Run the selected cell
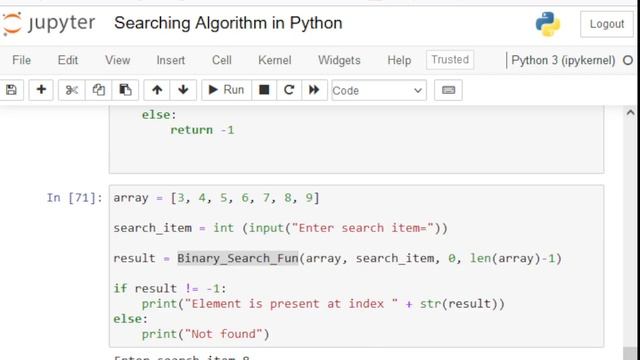Image resolution: width=640 pixels, height=360 pixels. tap(227, 90)
